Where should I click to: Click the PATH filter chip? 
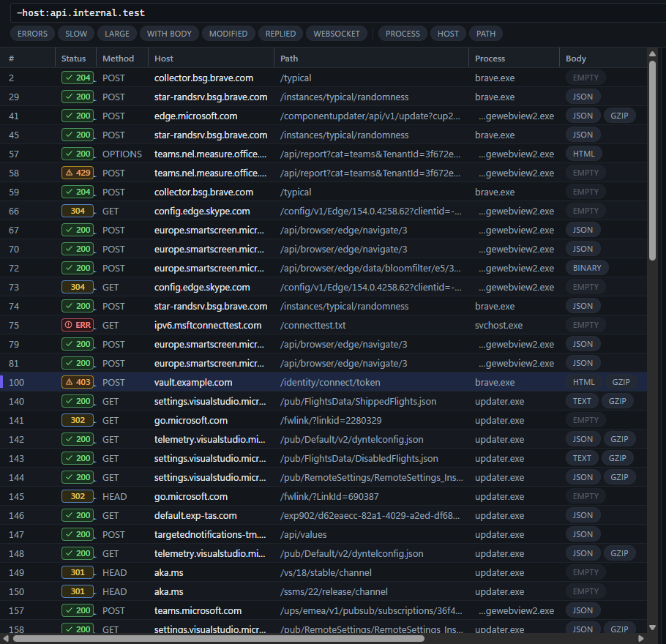click(x=486, y=34)
